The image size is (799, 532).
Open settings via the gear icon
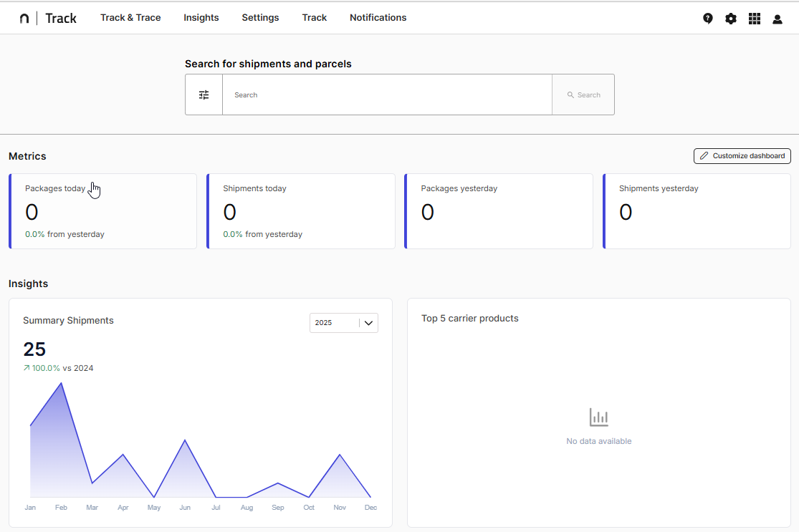pyautogui.click(x=730, y=19)
